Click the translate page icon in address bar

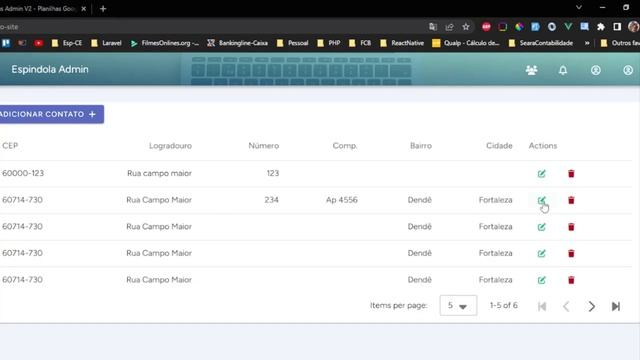433,27
